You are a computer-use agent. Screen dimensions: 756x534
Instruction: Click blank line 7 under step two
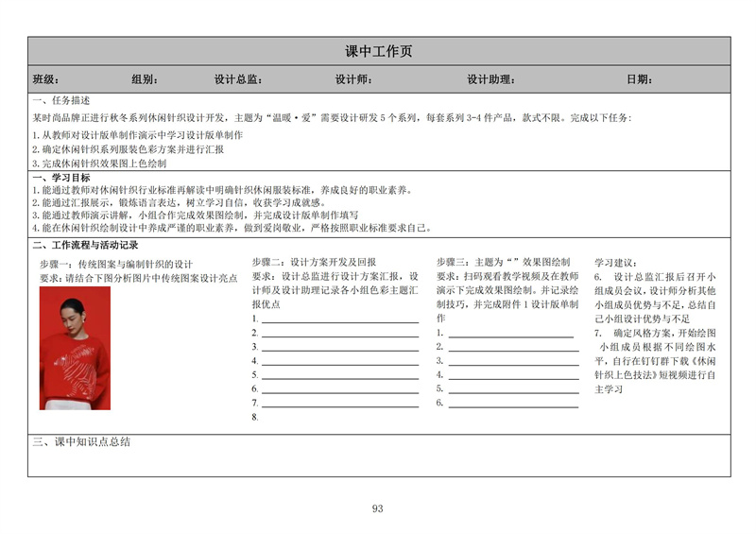click(340, 405)
